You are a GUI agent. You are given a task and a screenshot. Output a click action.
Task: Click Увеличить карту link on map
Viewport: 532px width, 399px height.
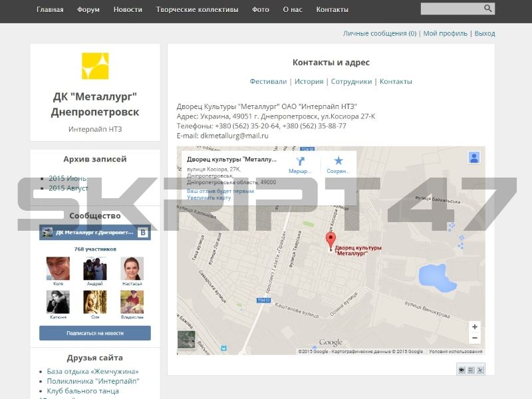coord(209,198)
